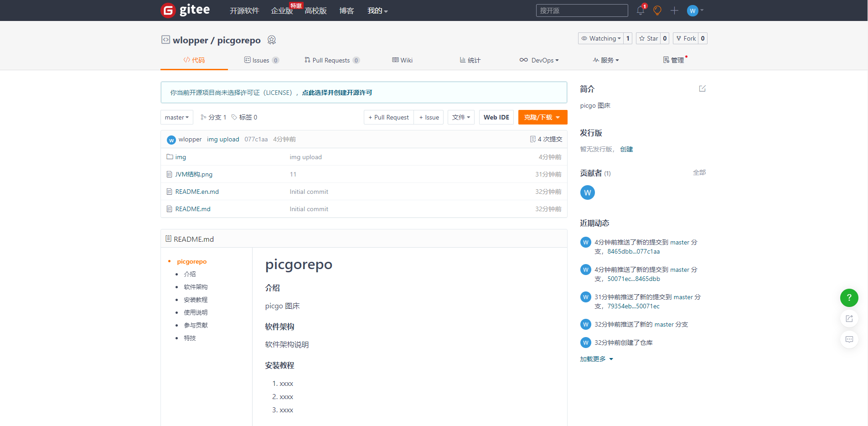868x426 pixels.
Task: Click contributor avatar W
Action: click(x=587, y=192)
